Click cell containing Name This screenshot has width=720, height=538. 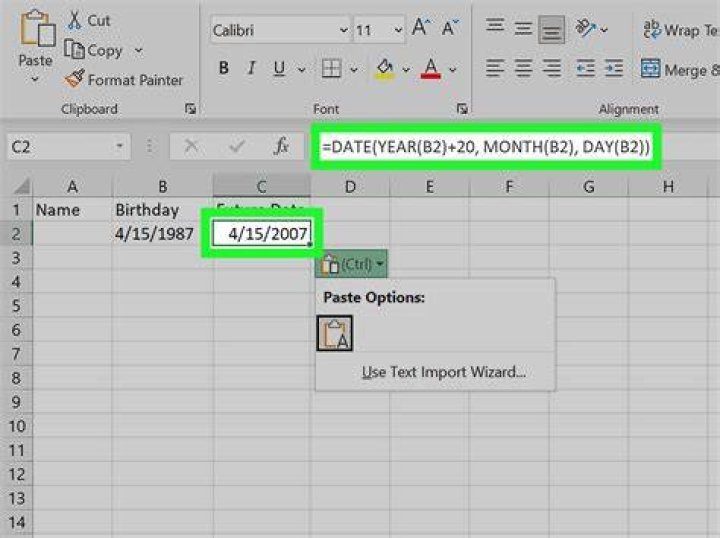point(72,210)
